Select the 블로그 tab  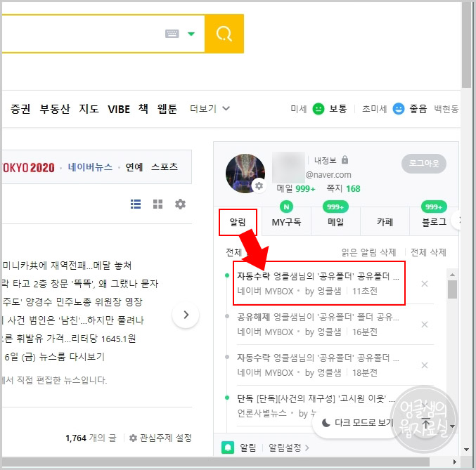[x=434, y=222]
